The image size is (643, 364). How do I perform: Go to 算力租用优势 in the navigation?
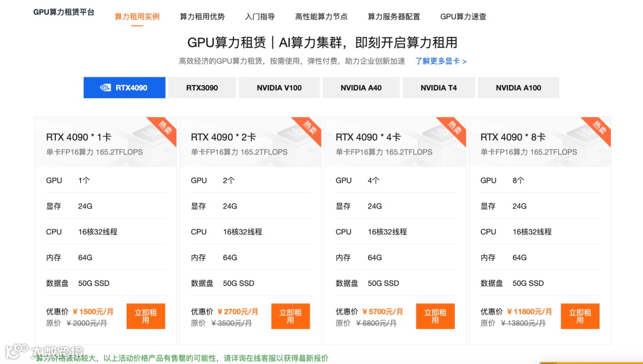pos(202,17)
